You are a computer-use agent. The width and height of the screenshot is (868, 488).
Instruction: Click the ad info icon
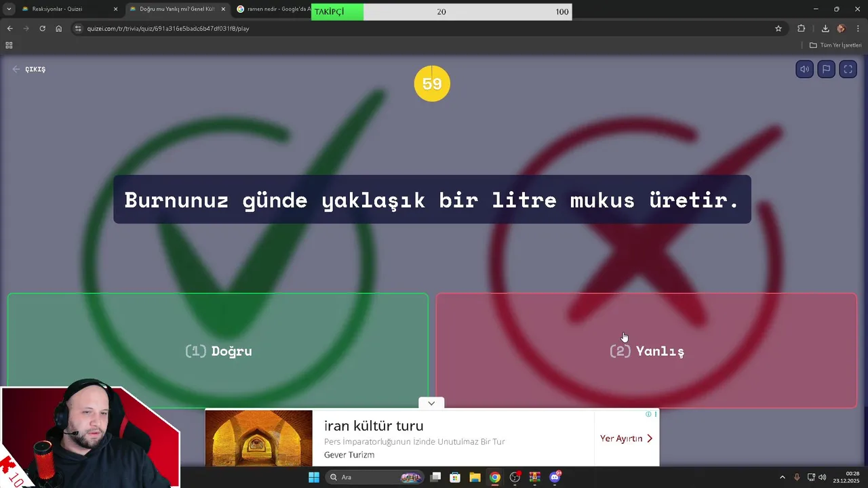point(648,414)
